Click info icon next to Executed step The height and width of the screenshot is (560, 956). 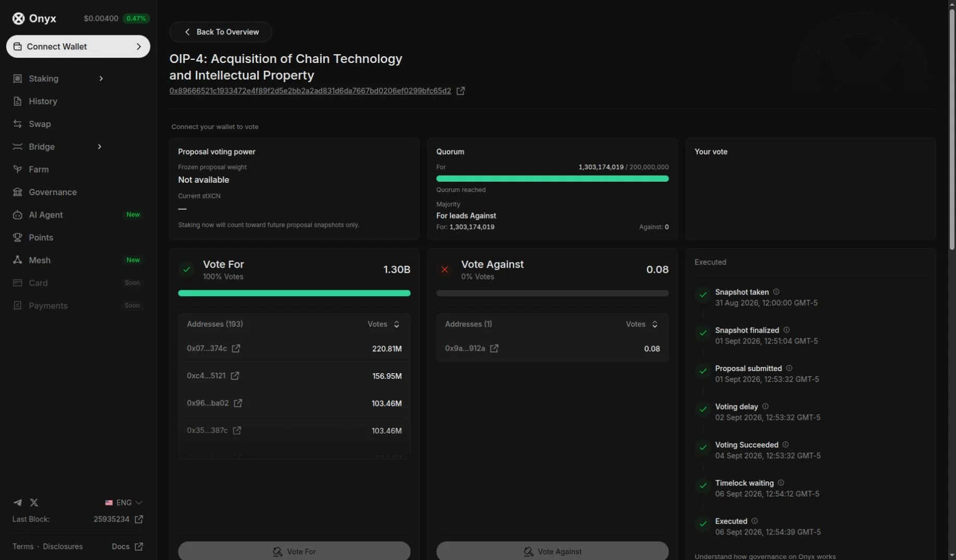click(754, 521)
